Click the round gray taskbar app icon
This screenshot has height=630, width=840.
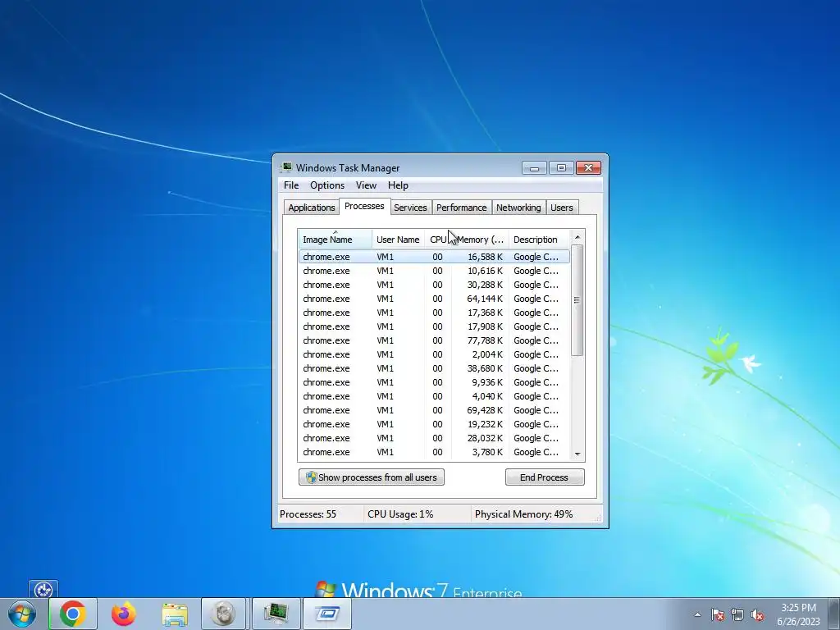223,614
